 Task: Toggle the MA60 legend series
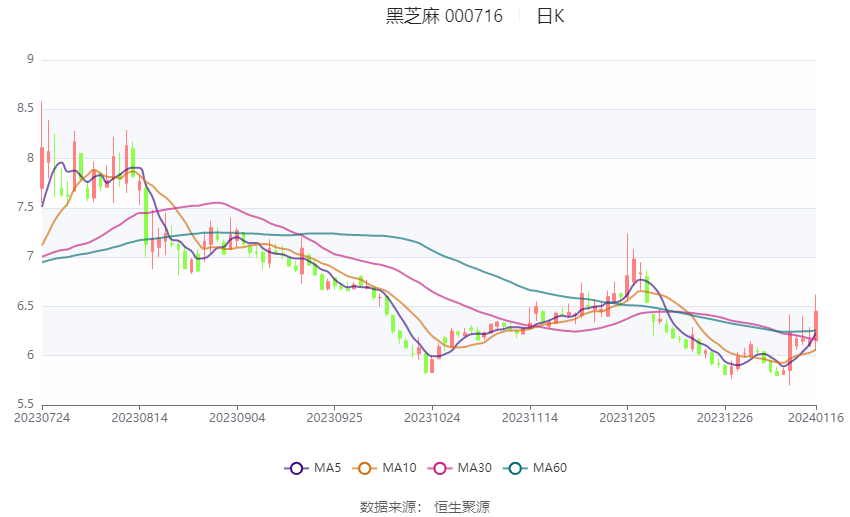(x=535, y=468)
